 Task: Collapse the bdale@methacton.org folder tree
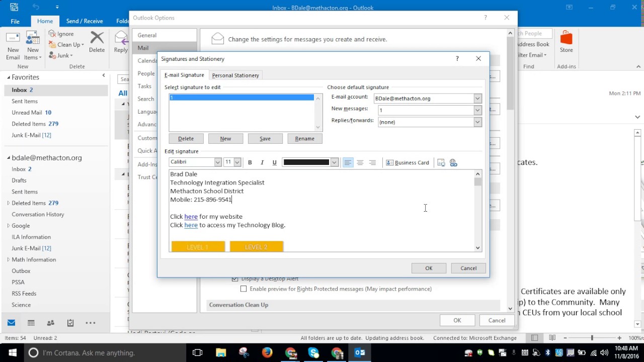tap(9, 158)
